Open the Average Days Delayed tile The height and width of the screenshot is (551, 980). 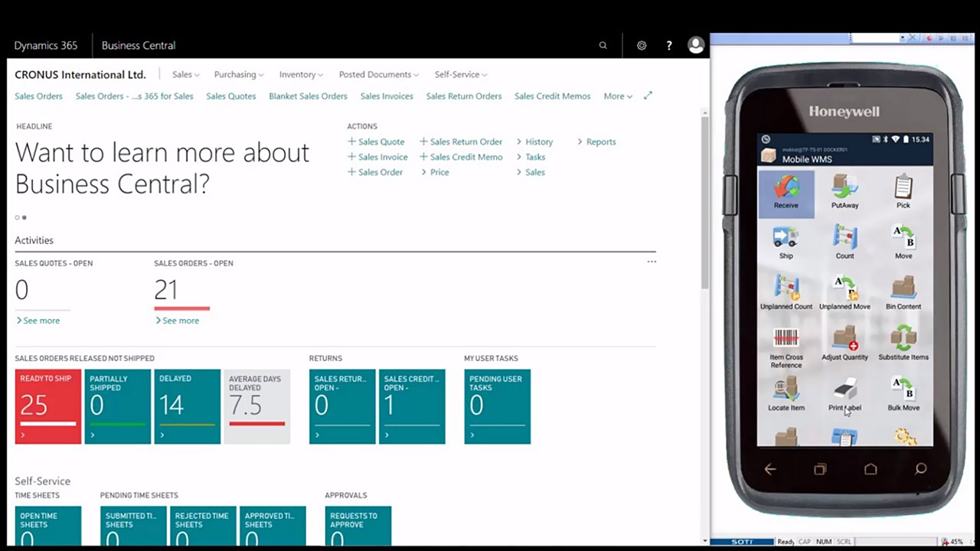click(256, 406)
